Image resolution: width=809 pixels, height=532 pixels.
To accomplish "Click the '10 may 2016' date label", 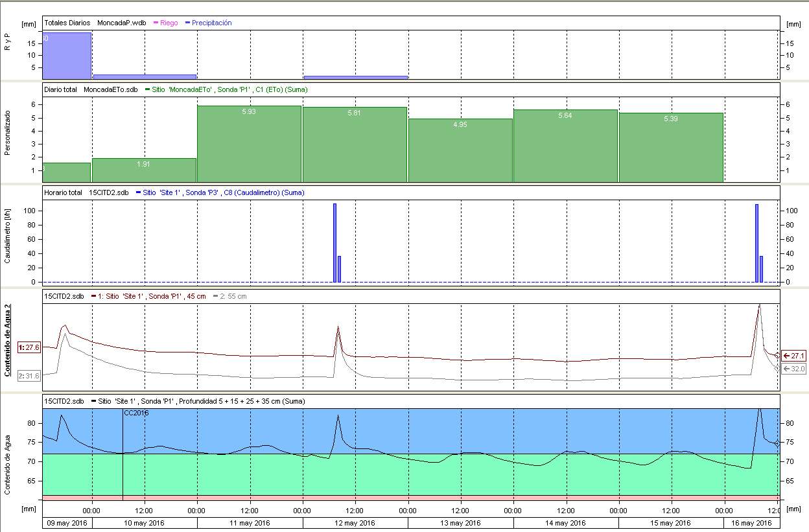I will pyautogui.click(x=145, y=523).
